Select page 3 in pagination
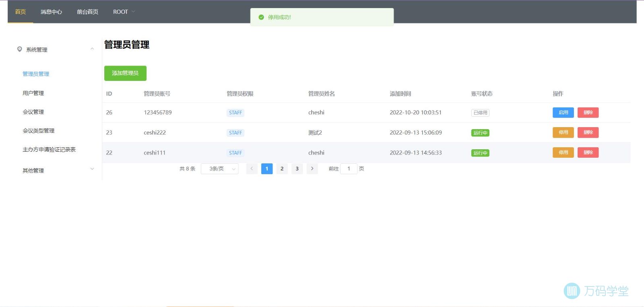Screen dimensions: 644x307 [x=297, y=169]
